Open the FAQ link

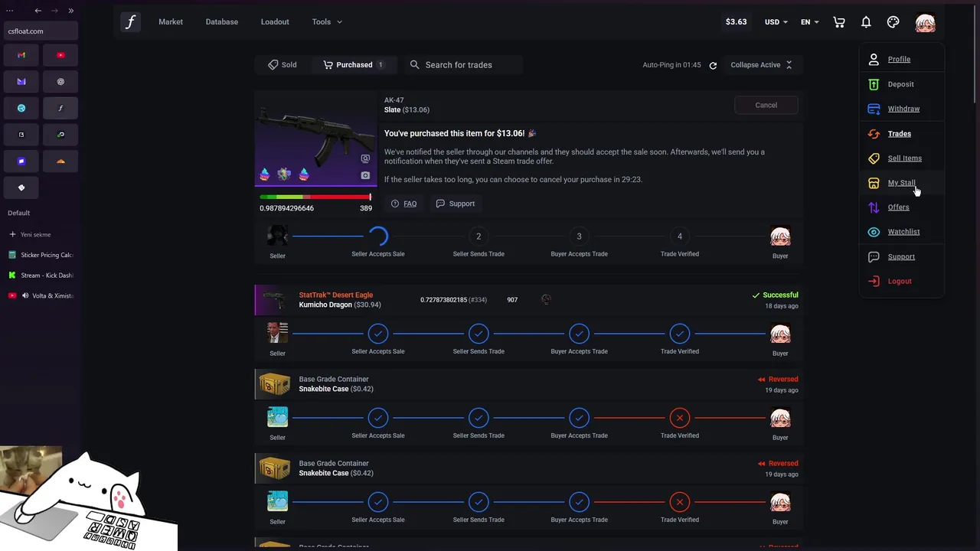click(x=403, y=204)
